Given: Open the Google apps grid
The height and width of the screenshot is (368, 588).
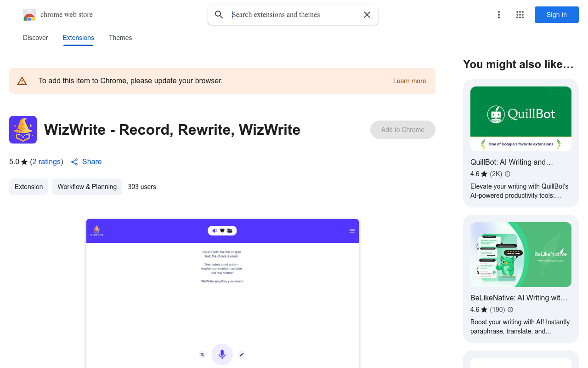Looking at the screenshot, I should pos(520,15).
